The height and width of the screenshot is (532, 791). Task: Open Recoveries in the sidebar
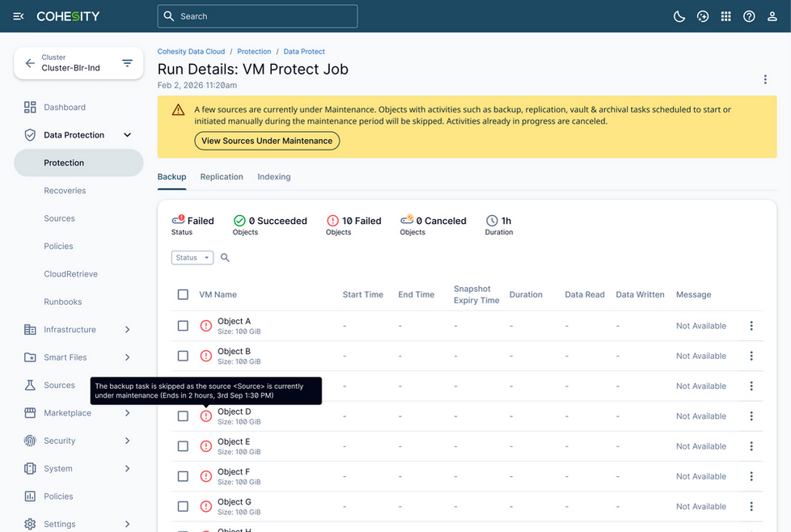click(65, 191)
